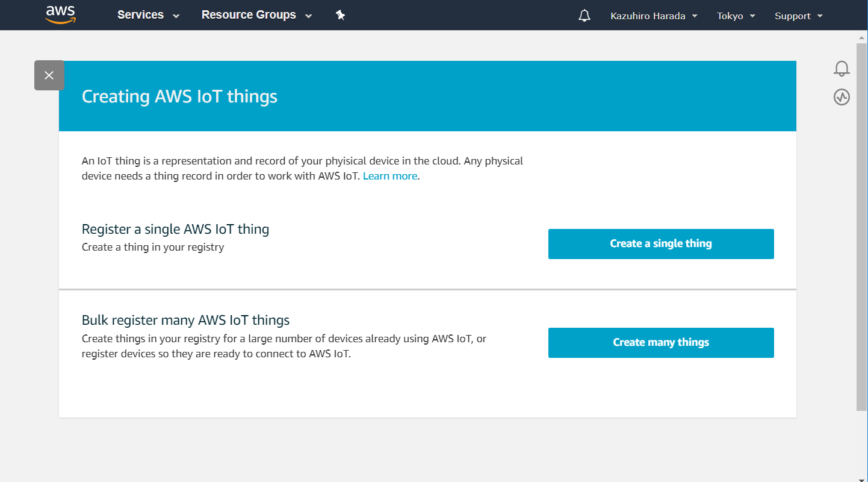Open the Services menu
This screenshot has height=482, width=868.
click(140, 15)
